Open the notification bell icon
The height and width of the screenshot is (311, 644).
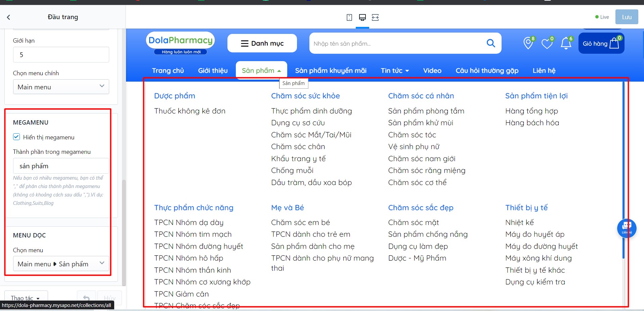click(x=566, y=43)
